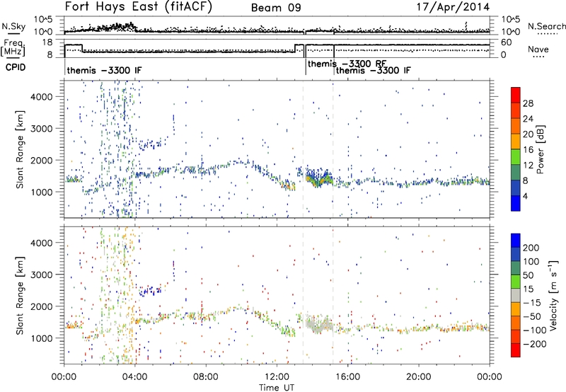Select the "04:00" time tick label
This screenshot has height=392, width=566.
[x=135, y=377]
